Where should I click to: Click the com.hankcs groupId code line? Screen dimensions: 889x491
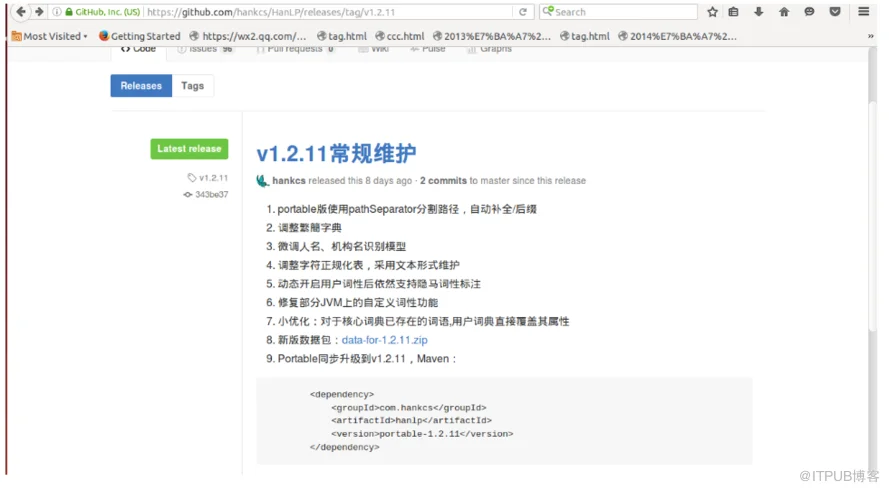click(409, 408)
